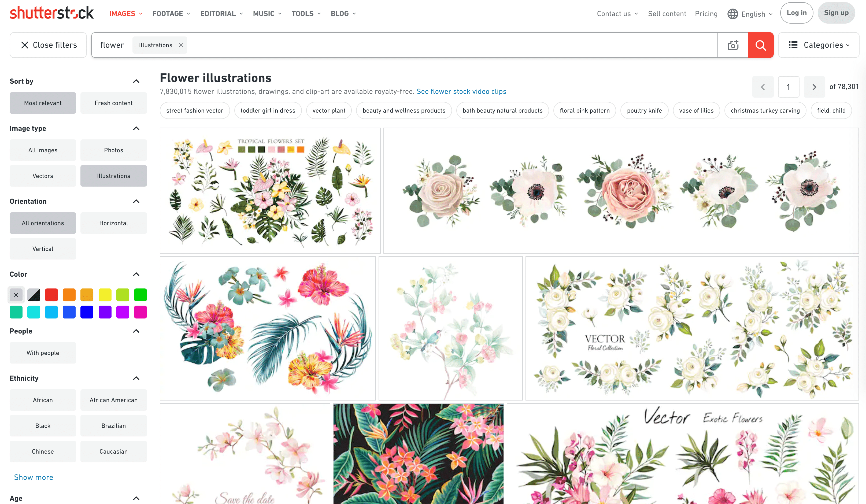Viewport: 866px width, 504px height.
Task: Open the Categories dropdown
Action: pyautogui.click(x=818, y=45)
